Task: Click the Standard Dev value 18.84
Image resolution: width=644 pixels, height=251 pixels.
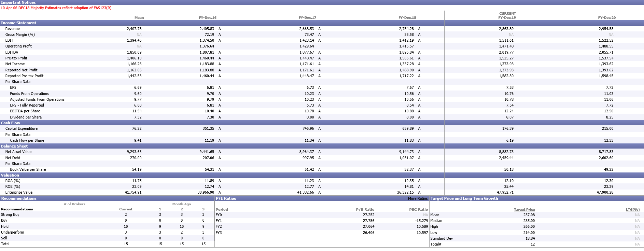Action: [530, 238]
